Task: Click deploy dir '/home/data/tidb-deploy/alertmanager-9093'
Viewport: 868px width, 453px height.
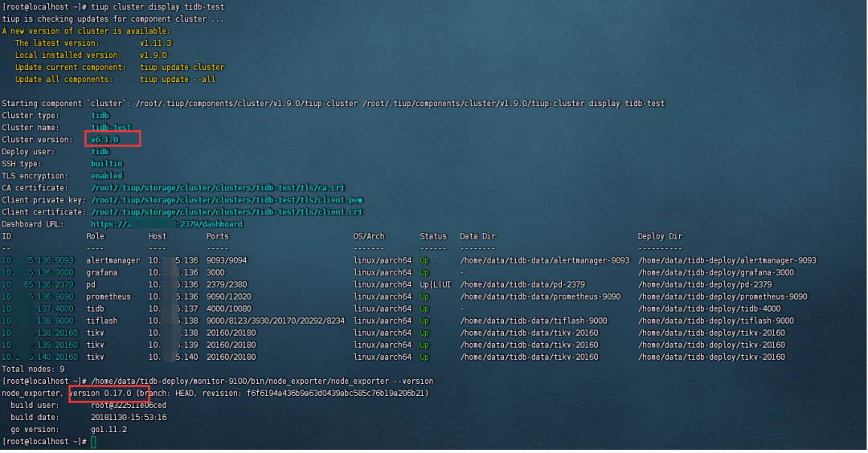Action: pyautogui.click(x=727, y=260)
